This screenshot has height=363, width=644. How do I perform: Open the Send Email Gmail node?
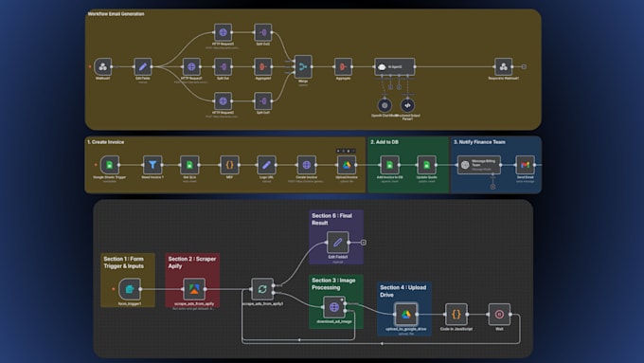(525, 165)
